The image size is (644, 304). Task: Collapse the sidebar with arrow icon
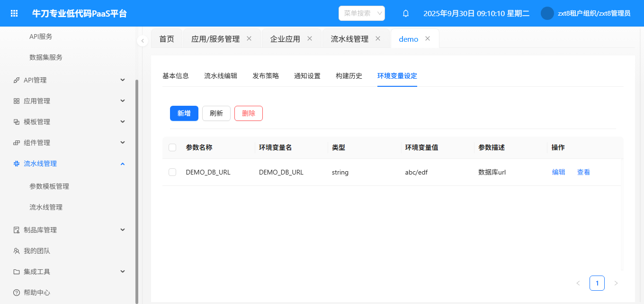(x=143, y=41)
